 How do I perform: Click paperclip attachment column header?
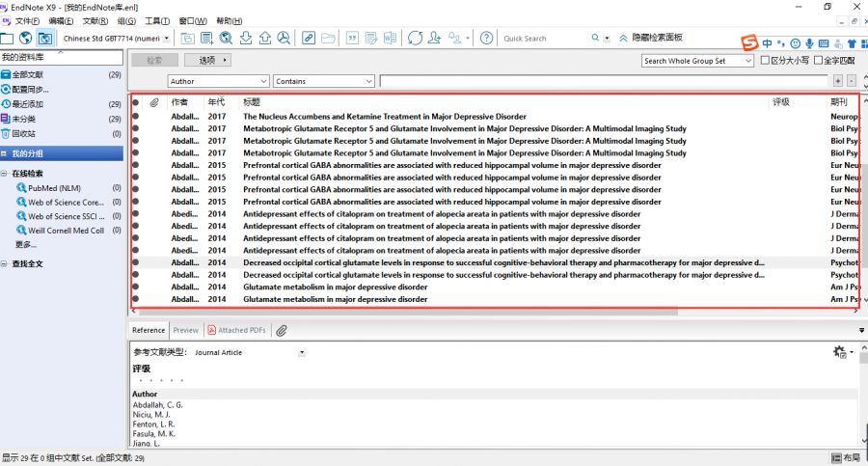pyautogui.click(x=154, y=102)
